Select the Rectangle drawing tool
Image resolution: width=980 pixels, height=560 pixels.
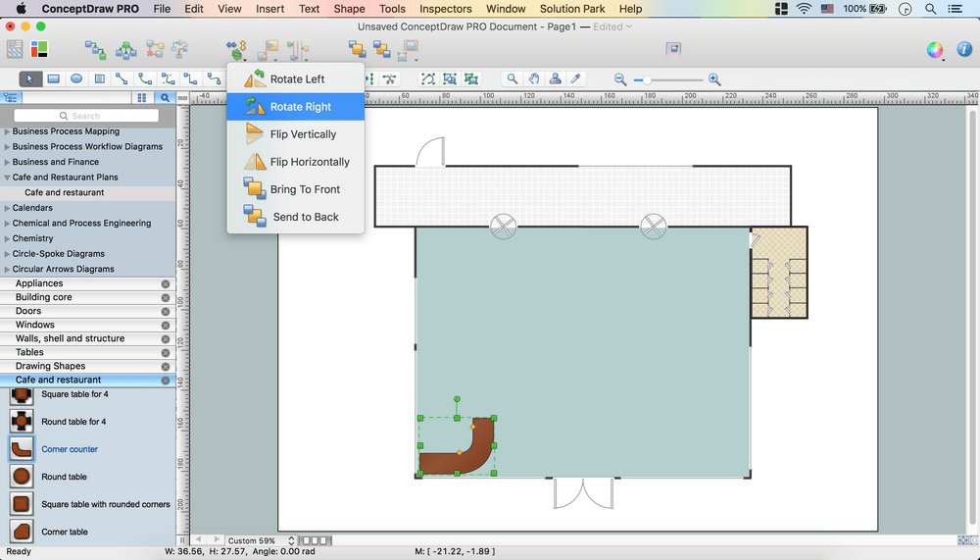(54, 78)
